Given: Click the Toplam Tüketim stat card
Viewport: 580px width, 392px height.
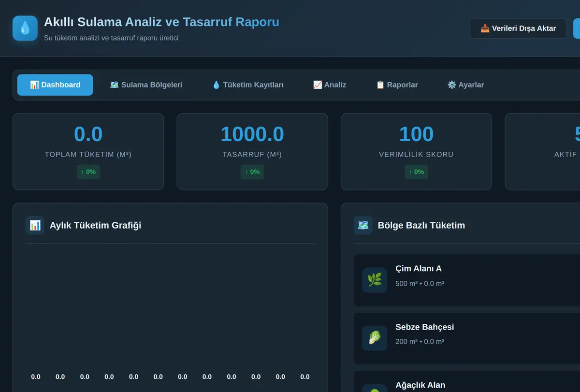Looking at the screenshot, I should 88,152.
